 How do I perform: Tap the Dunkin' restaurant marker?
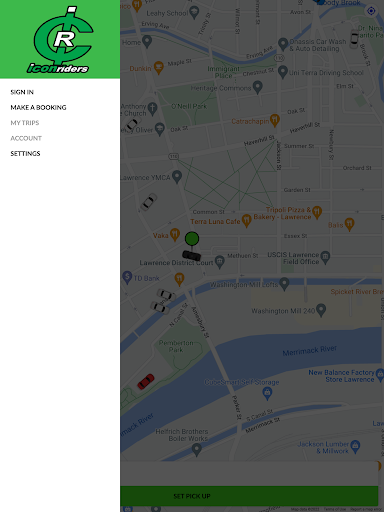(159, 68)
